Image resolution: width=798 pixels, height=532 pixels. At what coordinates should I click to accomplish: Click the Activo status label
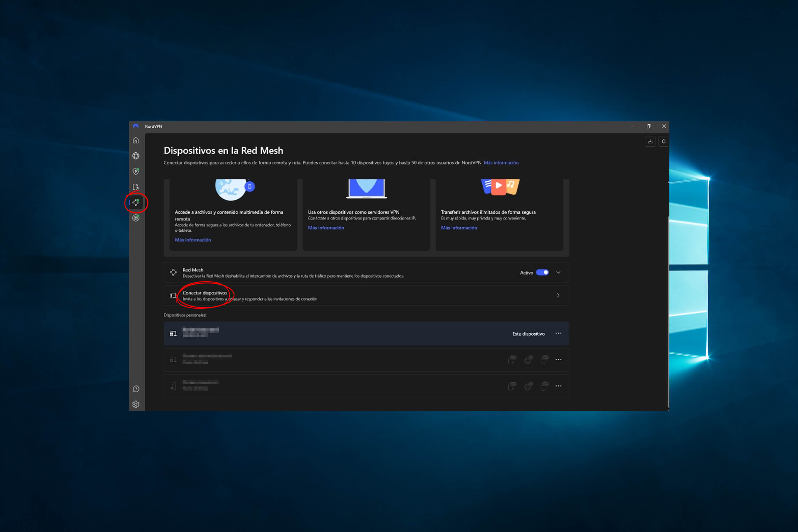click(x=527, y=273)
